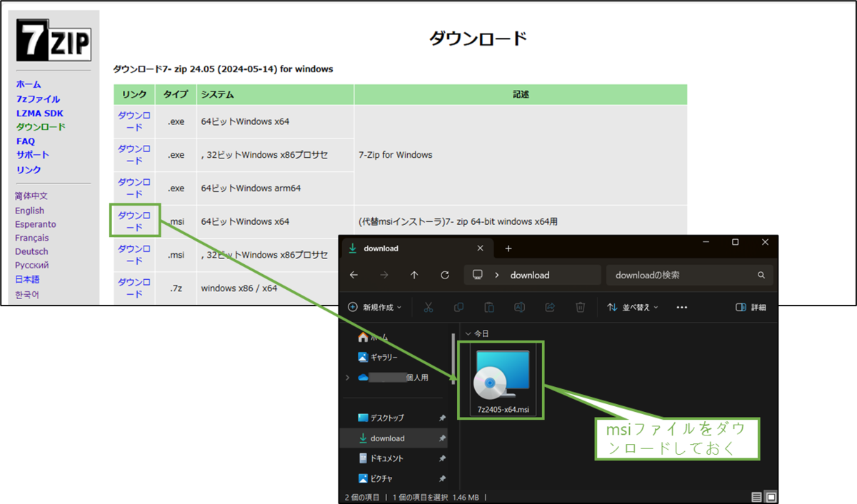Click the search magnifier in Explorer
The image size is (857, 504).
coord(761,275)
